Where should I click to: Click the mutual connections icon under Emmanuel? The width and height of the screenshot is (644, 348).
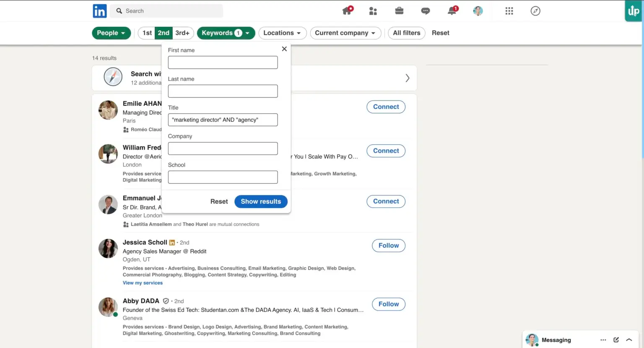(126, 224)
